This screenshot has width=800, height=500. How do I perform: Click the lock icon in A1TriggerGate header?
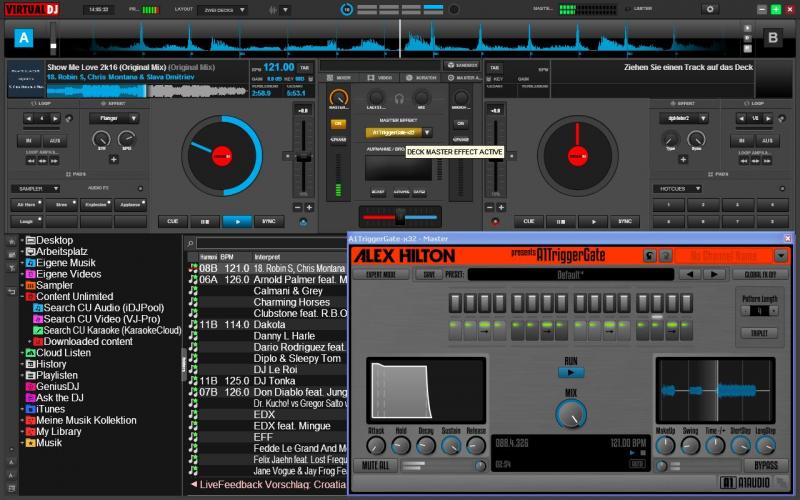649,256
